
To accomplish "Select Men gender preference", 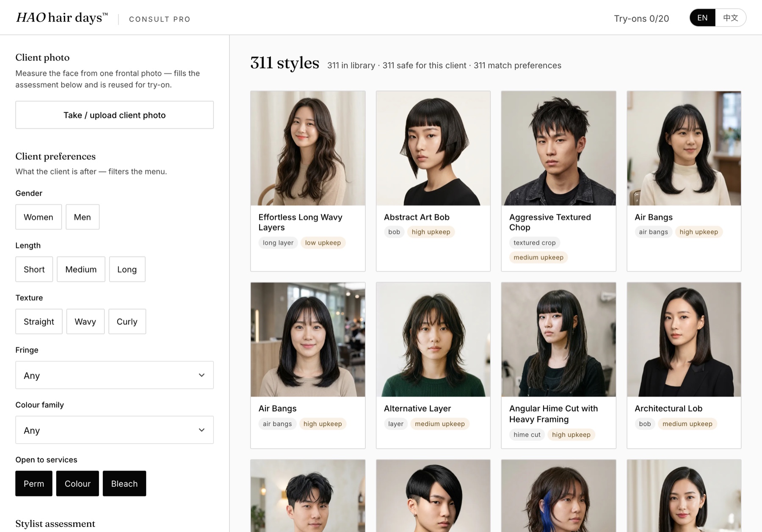I will [83, 217].
